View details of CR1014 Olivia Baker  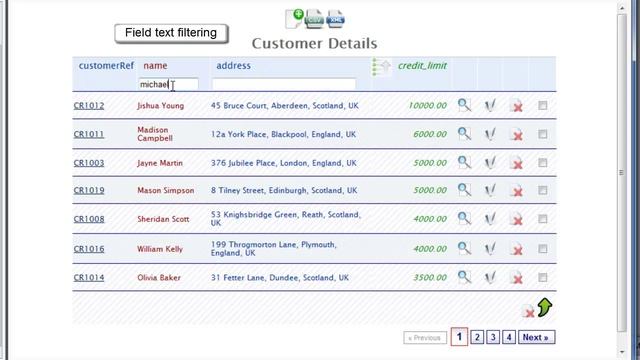click(464, 277)
